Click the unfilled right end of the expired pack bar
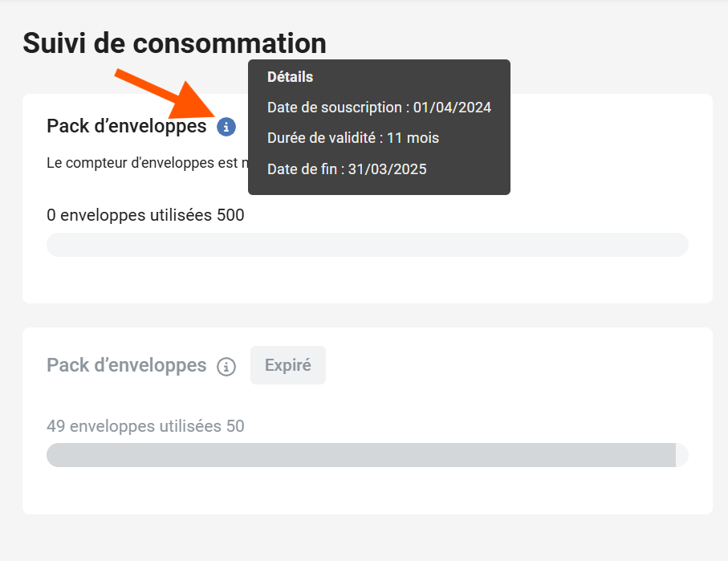 [682, 455]
